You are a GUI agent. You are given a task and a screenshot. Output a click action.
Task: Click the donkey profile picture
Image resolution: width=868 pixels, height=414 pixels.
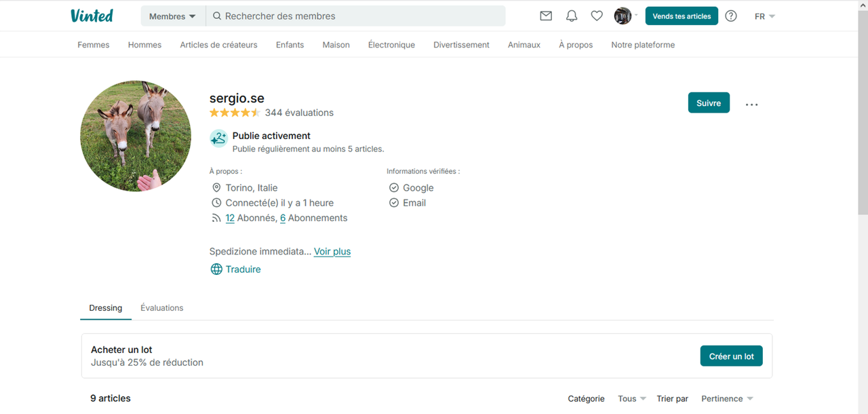tap(136, 136)
